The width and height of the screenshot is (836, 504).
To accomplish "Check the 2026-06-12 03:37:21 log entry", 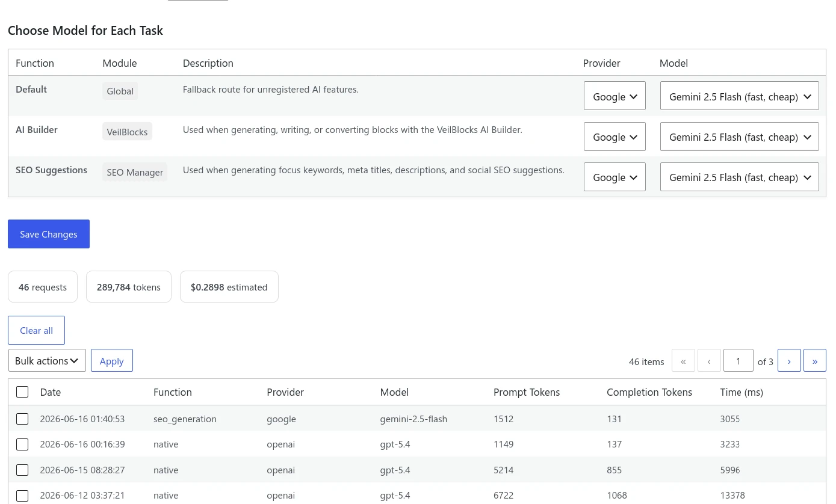I will point(22,496).
